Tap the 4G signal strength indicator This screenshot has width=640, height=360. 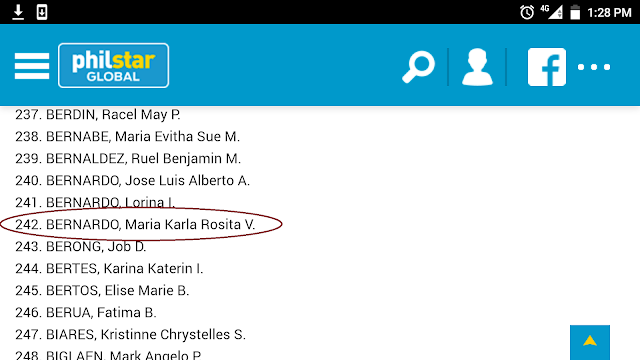[551, 12]
